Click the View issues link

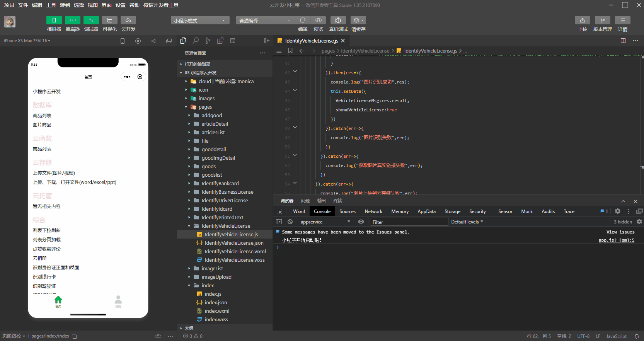click(x=620, y=232)
